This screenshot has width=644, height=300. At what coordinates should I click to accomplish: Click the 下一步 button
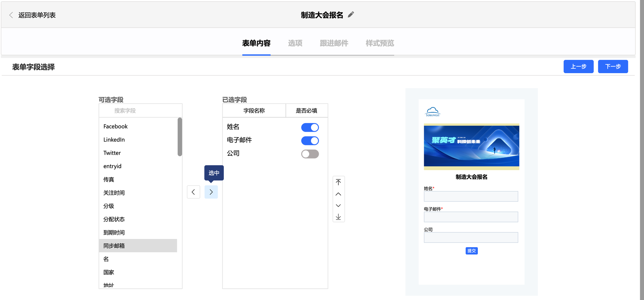tap(613, 66)
